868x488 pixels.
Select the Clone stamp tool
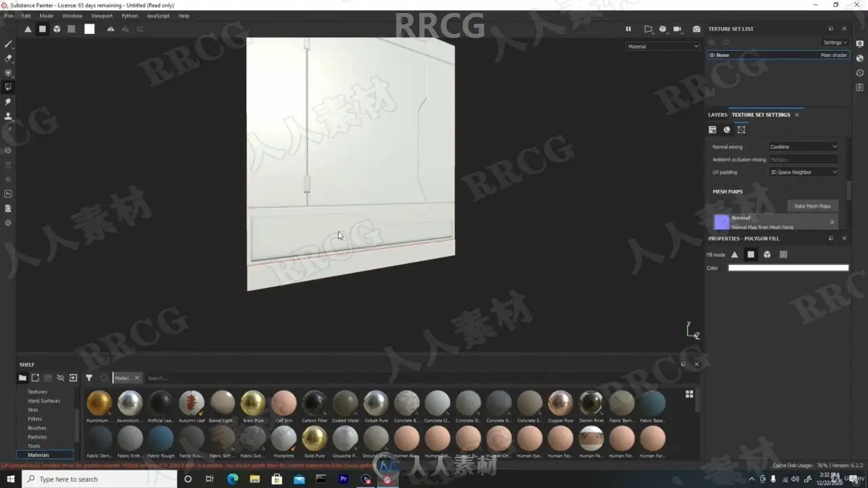click(8, 116)
